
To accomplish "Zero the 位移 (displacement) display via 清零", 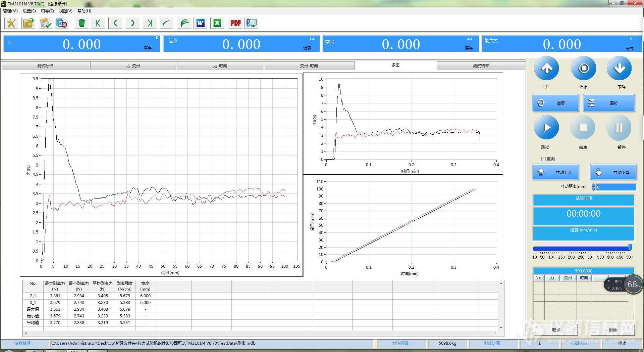I will (307, 48).
